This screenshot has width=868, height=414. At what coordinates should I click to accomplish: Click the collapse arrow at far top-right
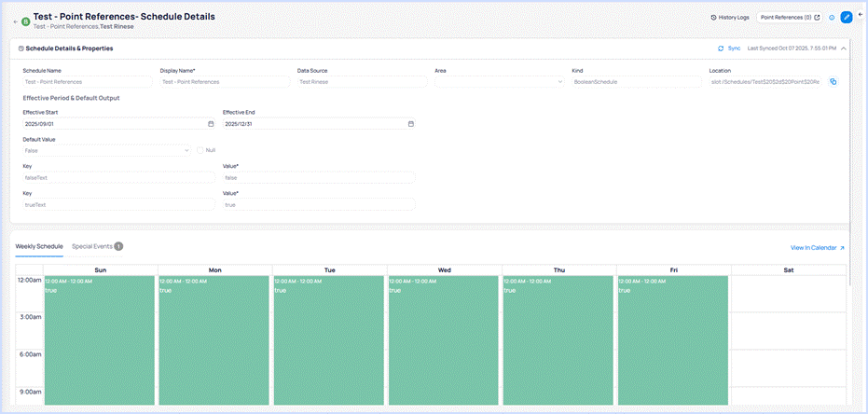(x=860, y=14)
